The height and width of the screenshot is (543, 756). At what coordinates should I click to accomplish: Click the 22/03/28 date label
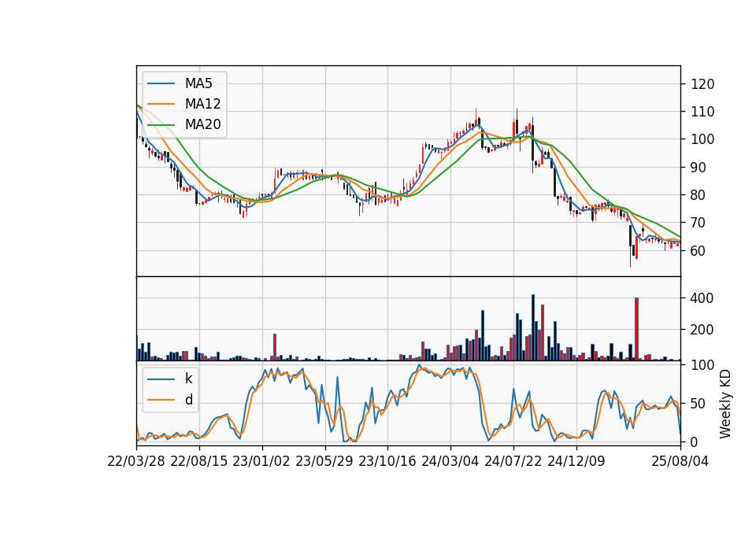[x=136, y=461]
